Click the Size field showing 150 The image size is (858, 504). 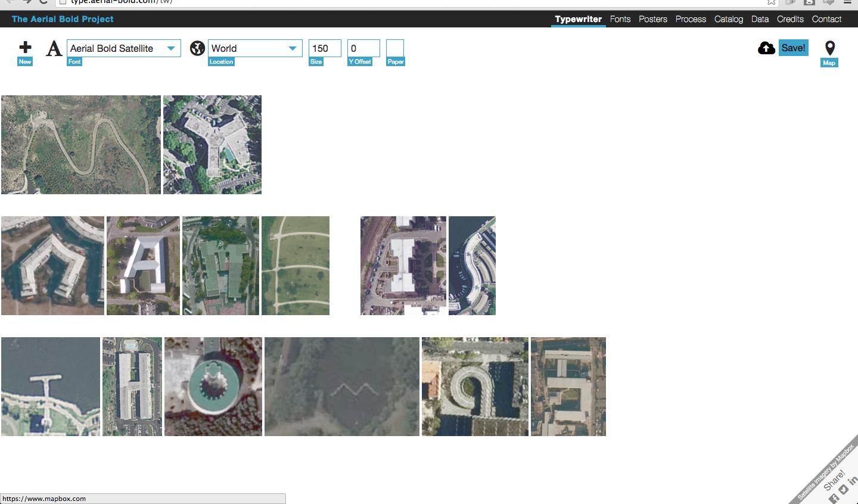325,48
